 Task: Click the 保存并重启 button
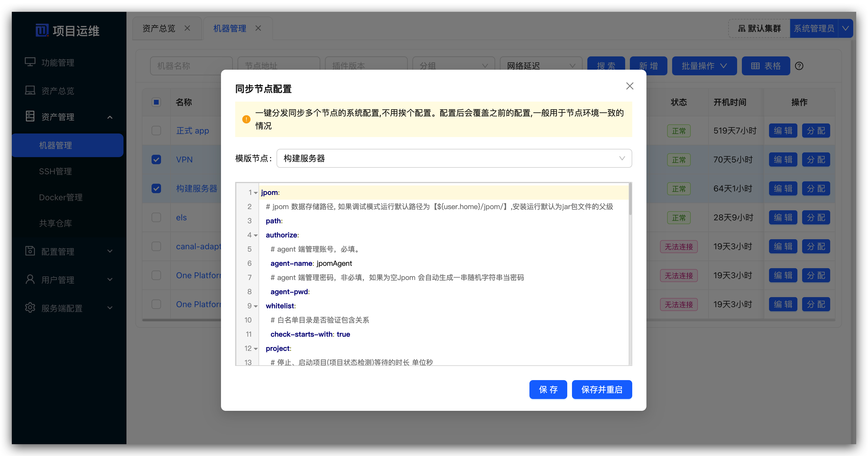602,389
